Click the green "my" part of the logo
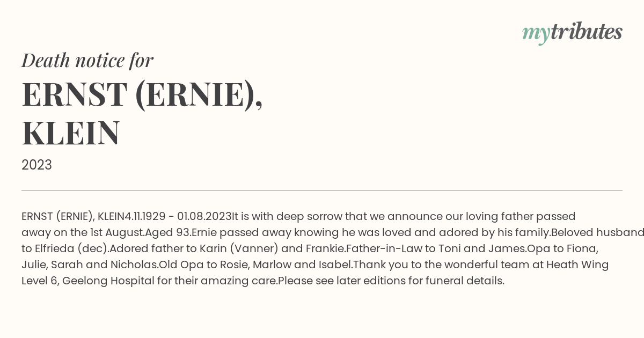Viewport: 644px width, 338px height. (536, 34)
